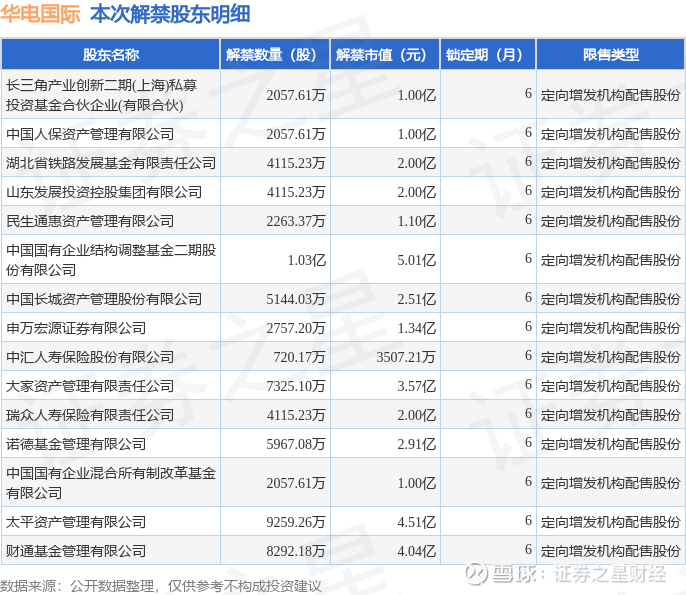Click the 锁定期（月） column header
The width and height of the screenshot is (686, 595).
(x=488, y=54)
